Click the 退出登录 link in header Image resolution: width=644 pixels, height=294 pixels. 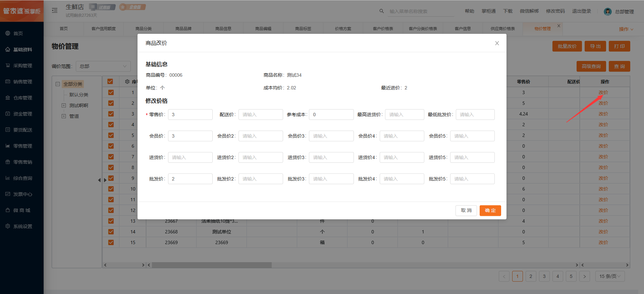tap(582, 11)
